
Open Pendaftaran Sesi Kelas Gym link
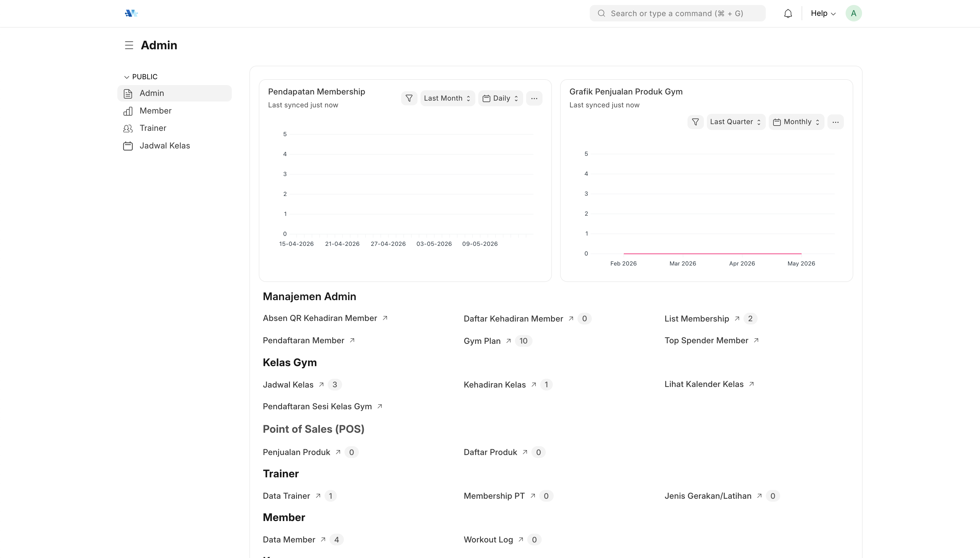(317, 406)
